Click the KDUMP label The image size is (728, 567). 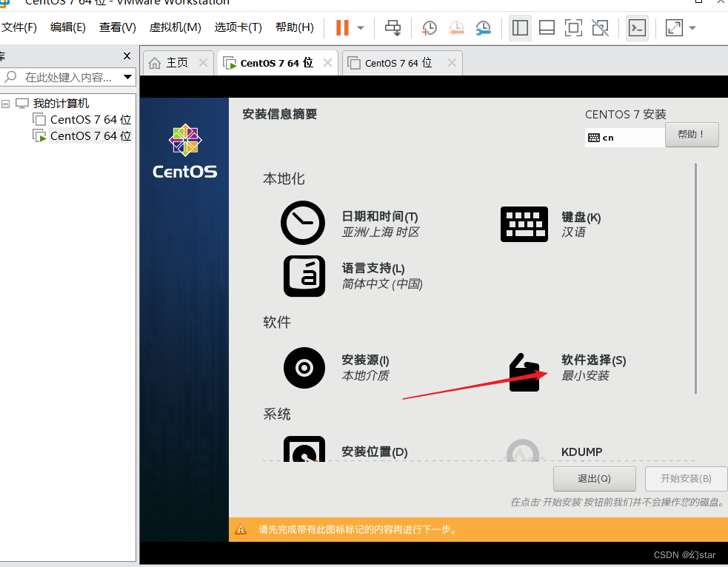click(582, 452)
